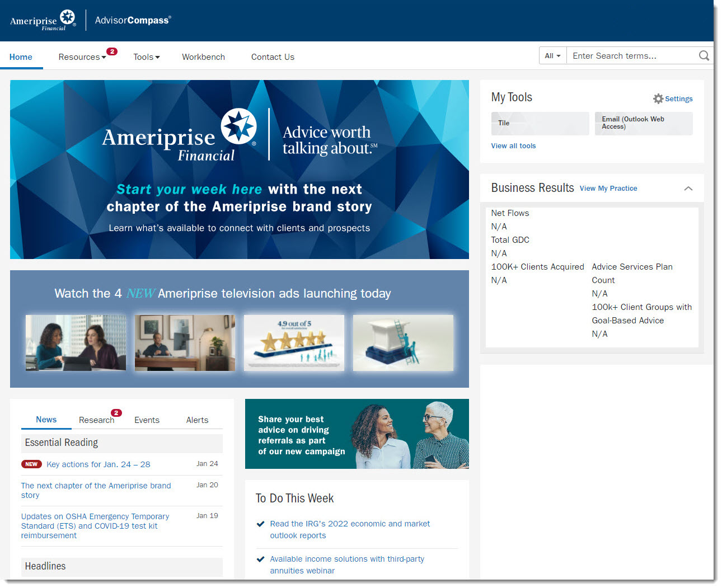Click the search magnifier icon

(x=704, y=55)
